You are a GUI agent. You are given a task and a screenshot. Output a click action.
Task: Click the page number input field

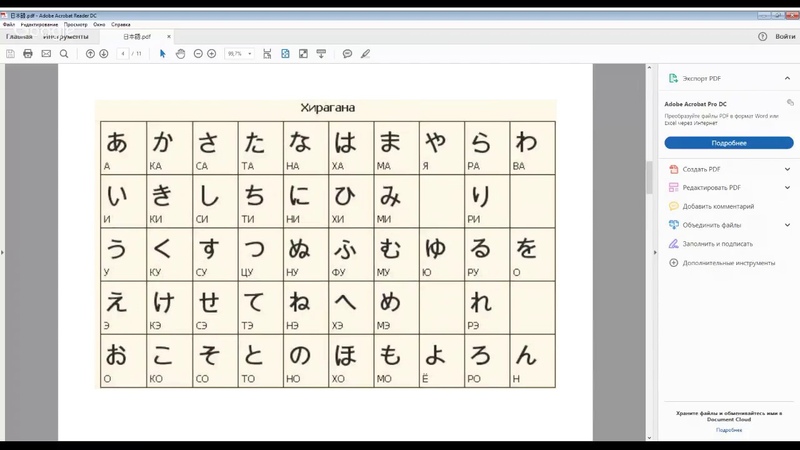[x=123, y=54]
